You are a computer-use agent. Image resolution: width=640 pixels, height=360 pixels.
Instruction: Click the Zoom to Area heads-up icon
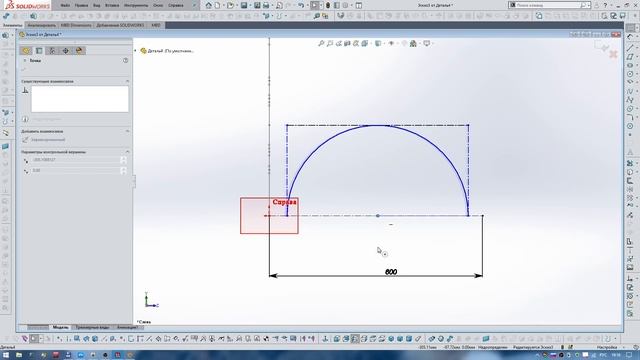pos(330,43)
